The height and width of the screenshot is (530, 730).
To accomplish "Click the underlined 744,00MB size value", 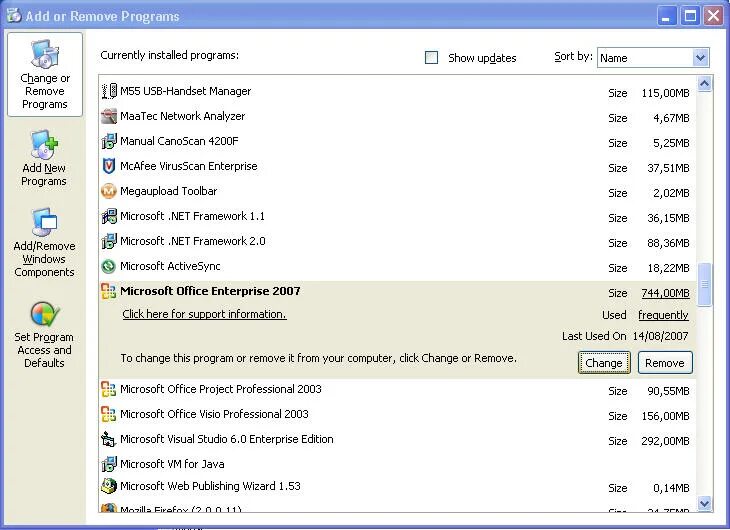I will pyautogui.click(x=665, y=293).
